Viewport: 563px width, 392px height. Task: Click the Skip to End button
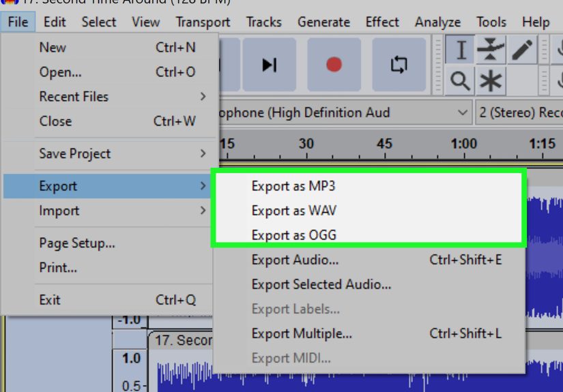[270, 65]
